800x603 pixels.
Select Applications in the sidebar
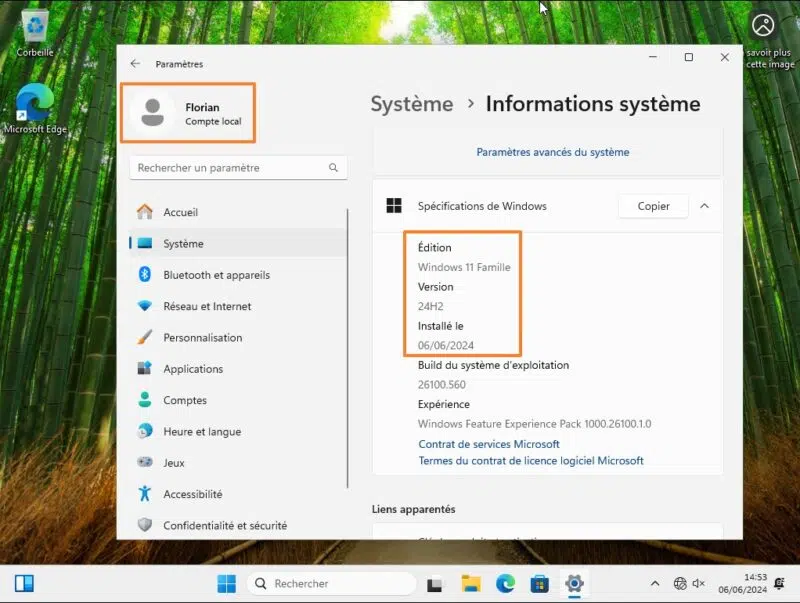pos(197,369)
